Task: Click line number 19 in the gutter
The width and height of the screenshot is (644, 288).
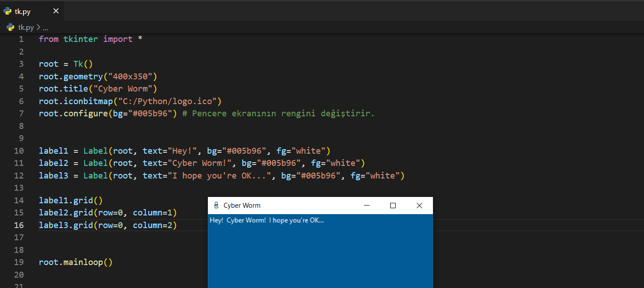Action: pos(19,262)
